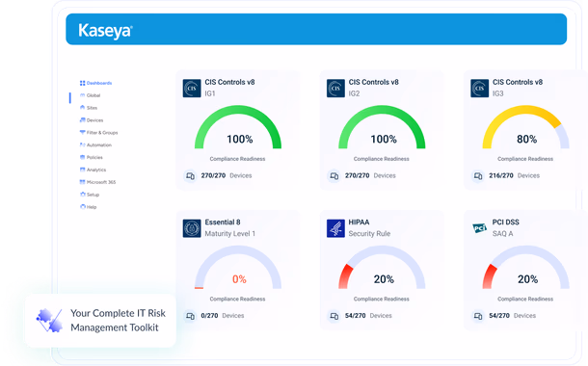Click the HIPAA 20% red gauge
This screenshot has height=366, width=588.
pyautogui.click(x=382, y=268)
